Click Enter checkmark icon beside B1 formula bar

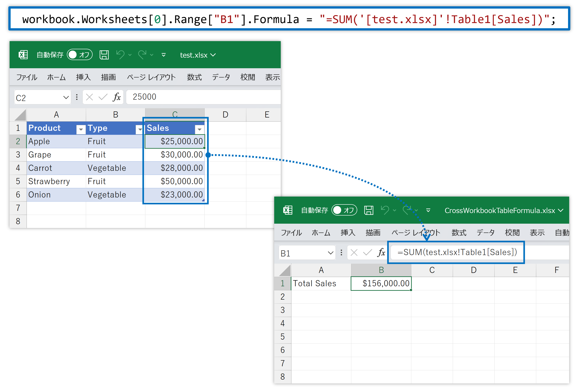coord(368,253)
